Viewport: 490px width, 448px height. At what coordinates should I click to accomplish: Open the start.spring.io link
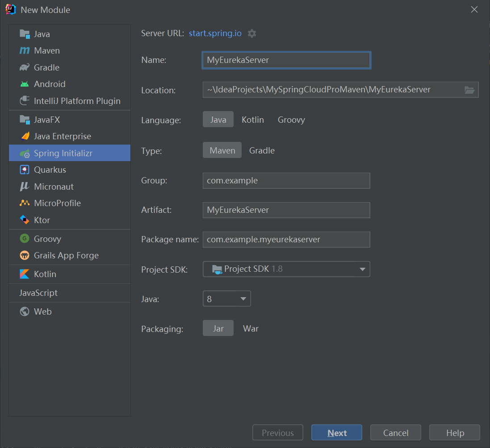click(215, 33)
